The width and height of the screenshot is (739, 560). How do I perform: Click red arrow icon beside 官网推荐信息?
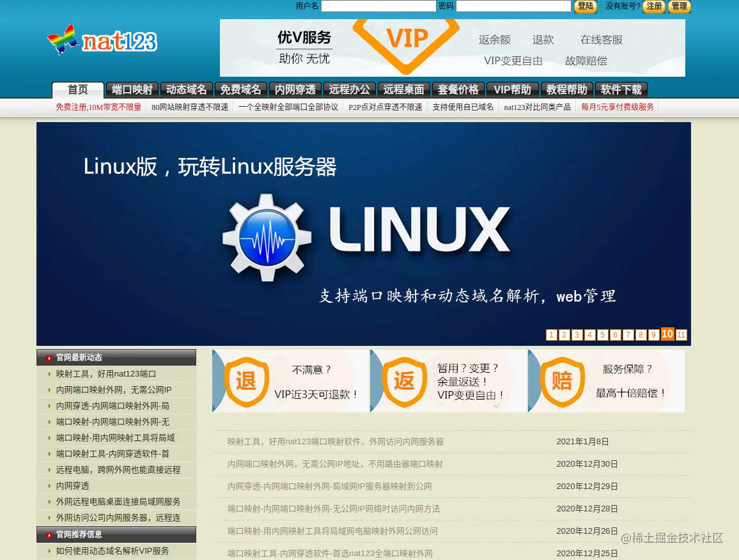tap(49, 535)
